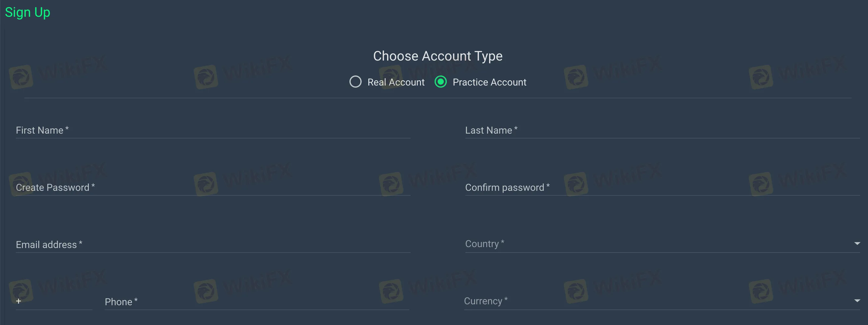Click the Real Account label text
The image size is (868, 325).
pos(396,82)
